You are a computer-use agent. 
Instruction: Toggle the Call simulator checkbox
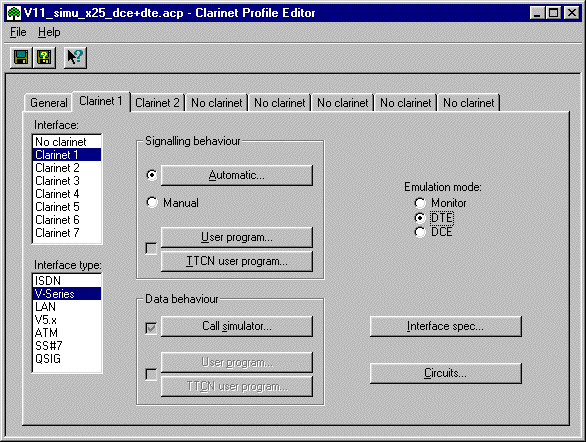point(151,328)
